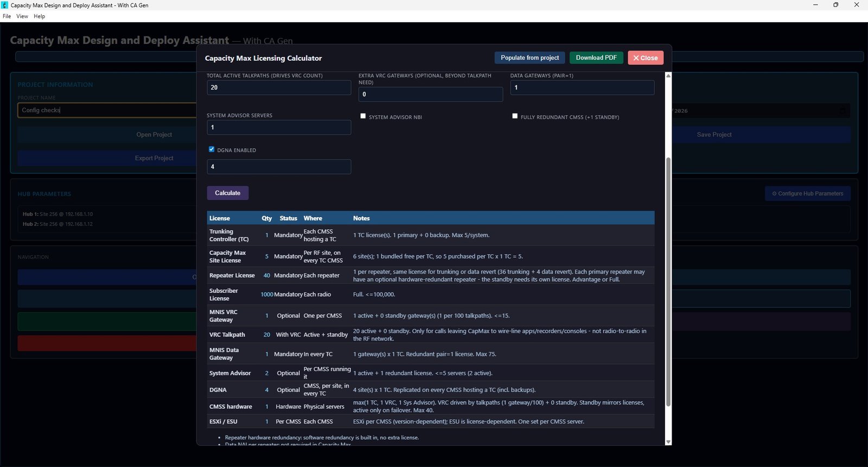Download the licensing PDF

click(596, 58)
